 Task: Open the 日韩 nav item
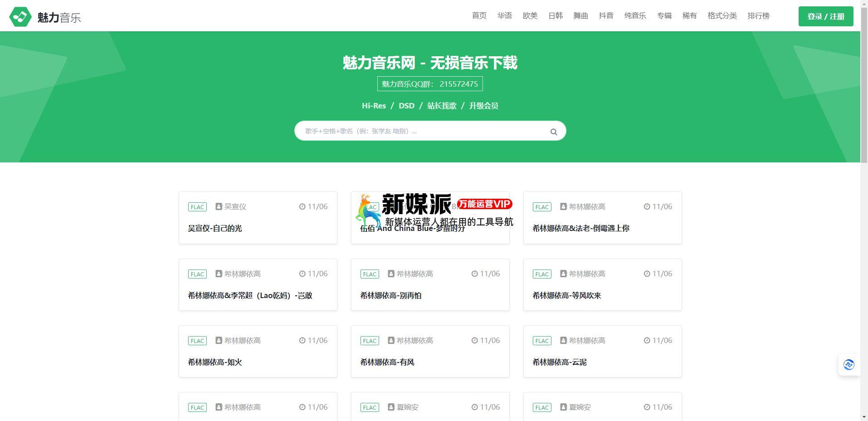click(555, 16)
